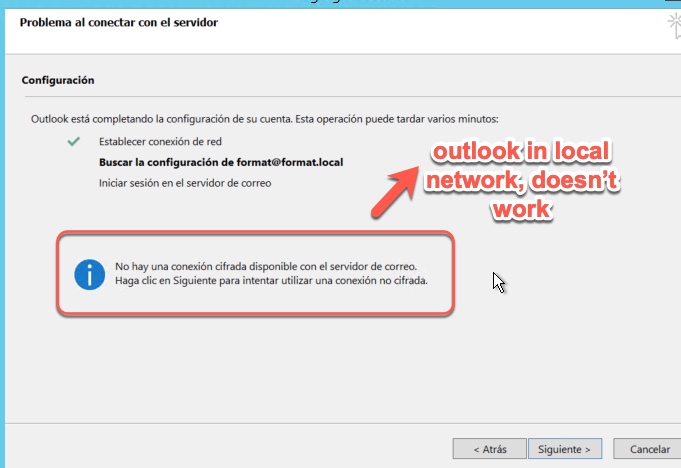Select "Iniciar sesión en el servidor de correo" text
This screenshot has width=681, height=468.
[x=185, y=183]
